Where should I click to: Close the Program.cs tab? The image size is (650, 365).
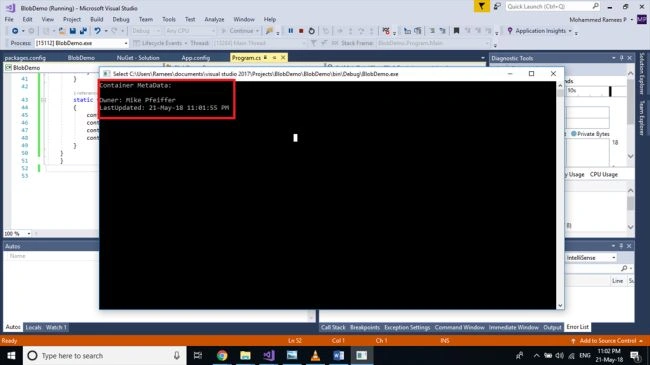283,58
